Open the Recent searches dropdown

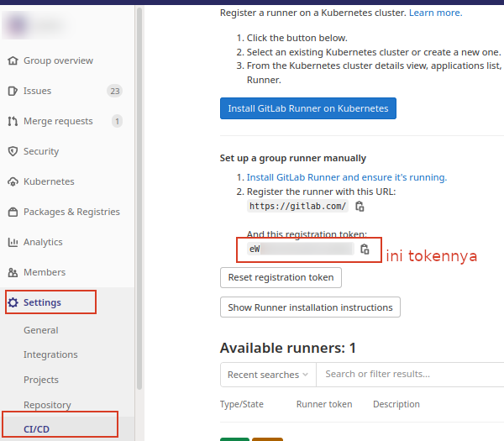coord(267,375)
